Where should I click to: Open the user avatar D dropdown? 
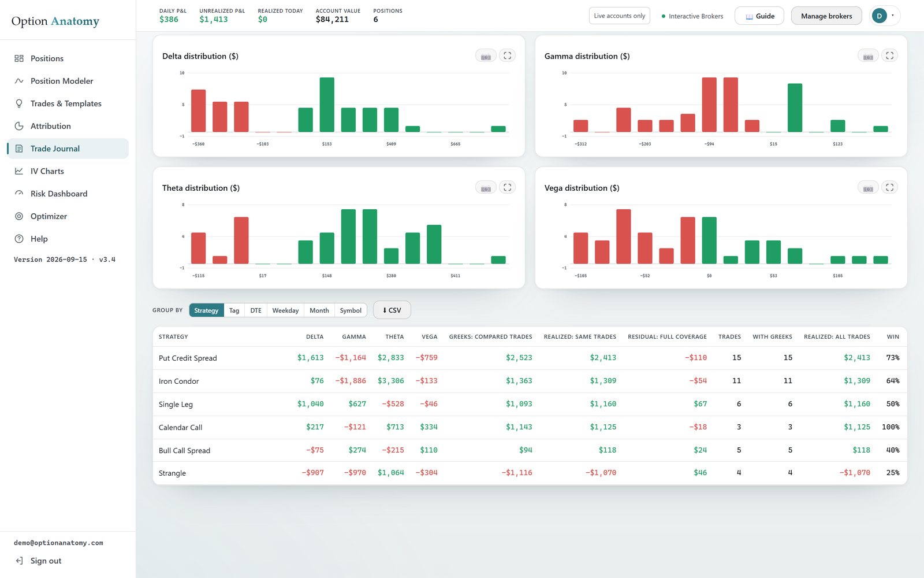coord(885,16)
